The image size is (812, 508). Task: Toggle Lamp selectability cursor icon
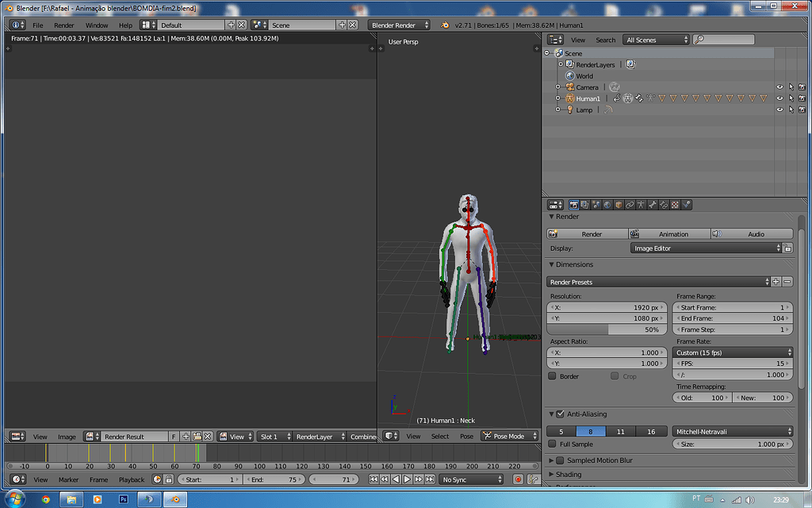click(791, 110)
